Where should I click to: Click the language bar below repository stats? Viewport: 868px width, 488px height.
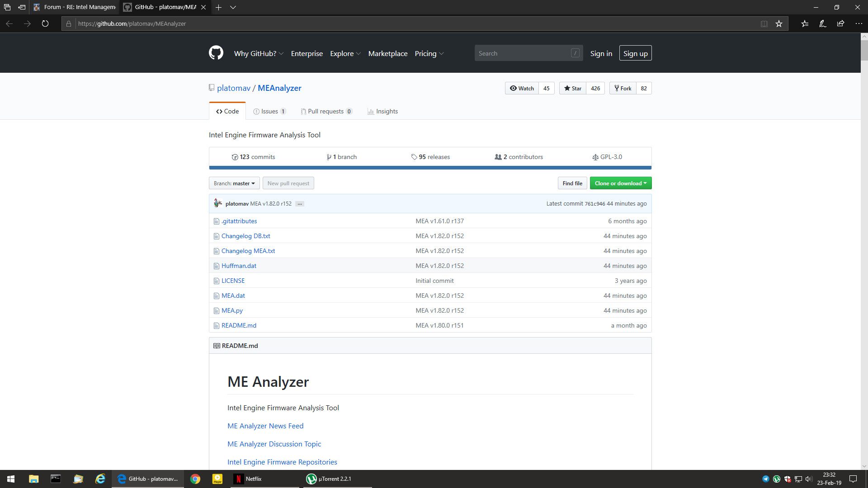[430, 168]
